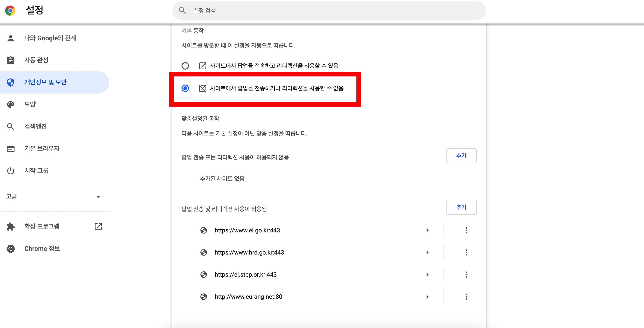
Task: Open extensions via the puzzle piece icon
Action: 11,226
